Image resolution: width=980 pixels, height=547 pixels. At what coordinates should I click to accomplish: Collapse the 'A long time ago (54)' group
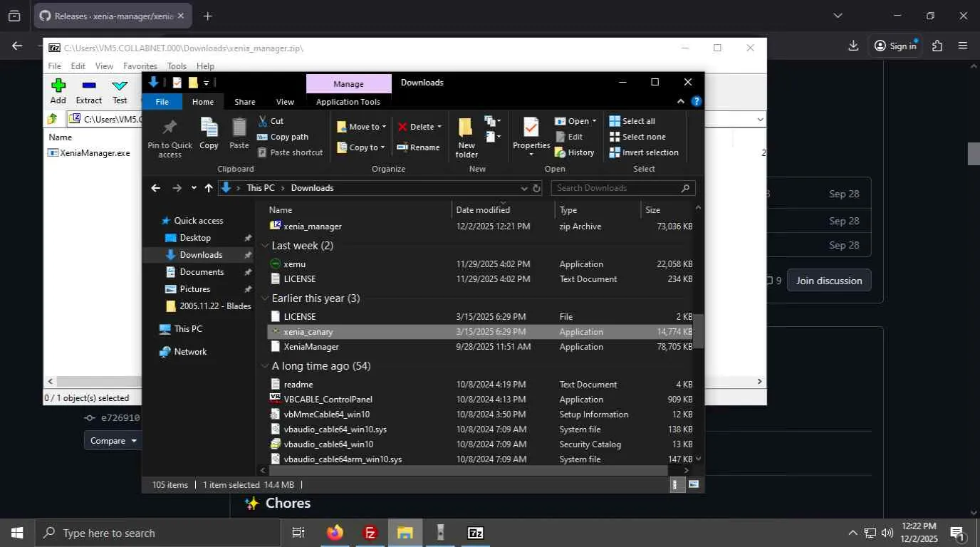[x=265, y=366]
